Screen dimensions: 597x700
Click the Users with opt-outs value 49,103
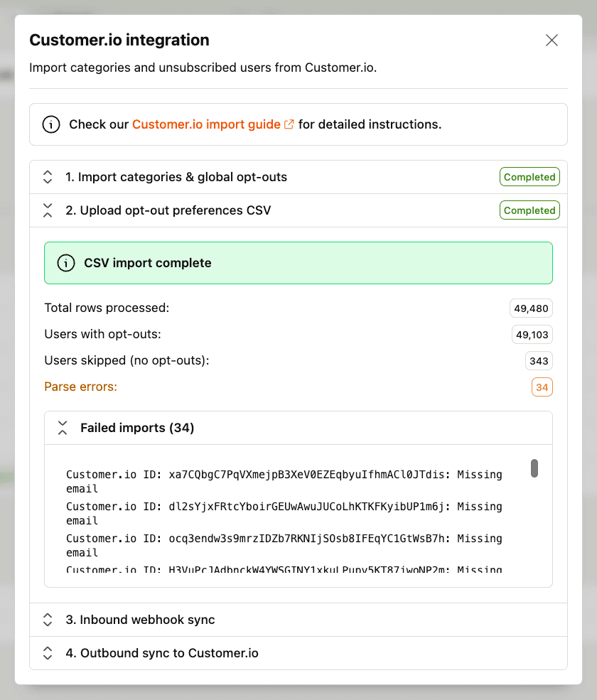tap(532, 335)
